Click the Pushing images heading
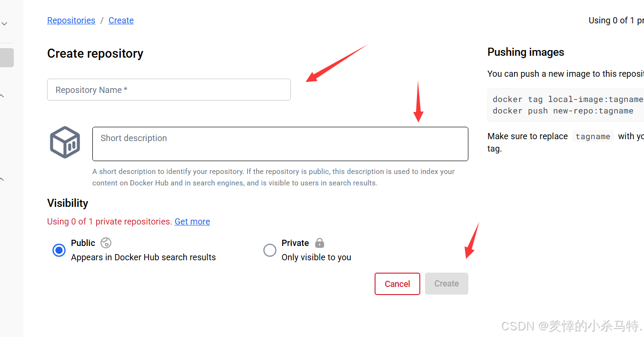 pos(525,52)
